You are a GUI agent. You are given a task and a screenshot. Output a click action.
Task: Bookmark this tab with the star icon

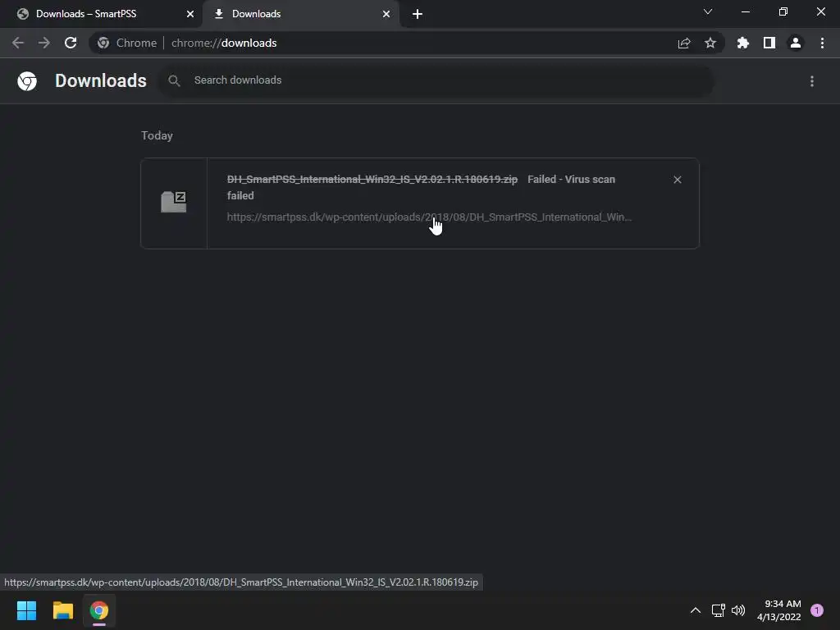click(x=710, y=43)
